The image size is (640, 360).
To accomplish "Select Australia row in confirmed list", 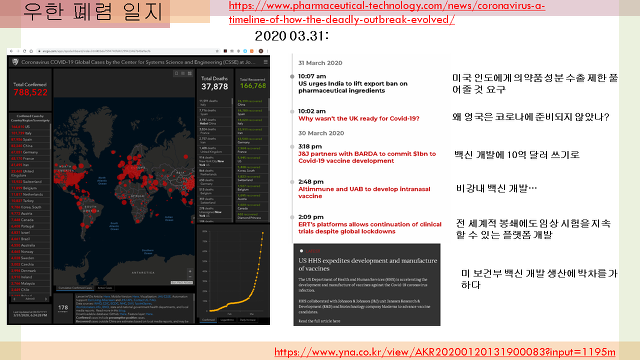I will [x=30, y=245].
